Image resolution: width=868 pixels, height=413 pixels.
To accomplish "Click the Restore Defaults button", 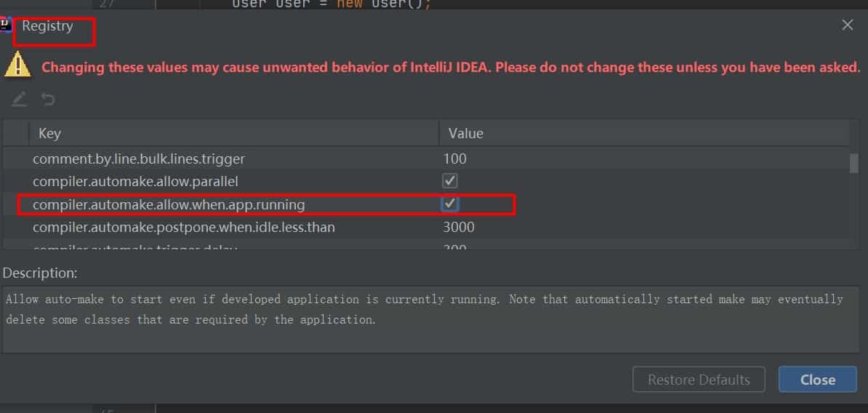I will (699, 380).
